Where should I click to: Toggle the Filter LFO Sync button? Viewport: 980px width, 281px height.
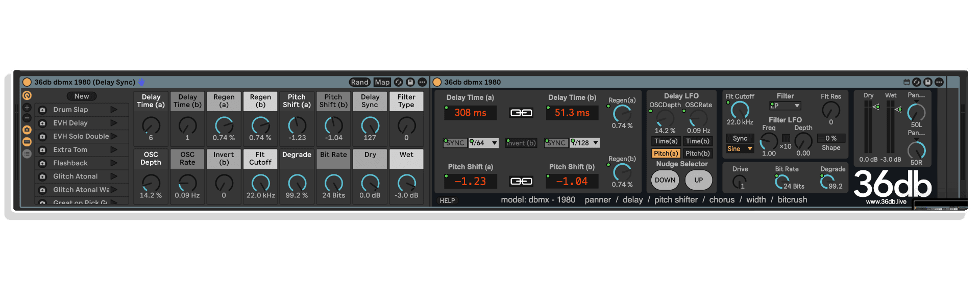[740, 139]
